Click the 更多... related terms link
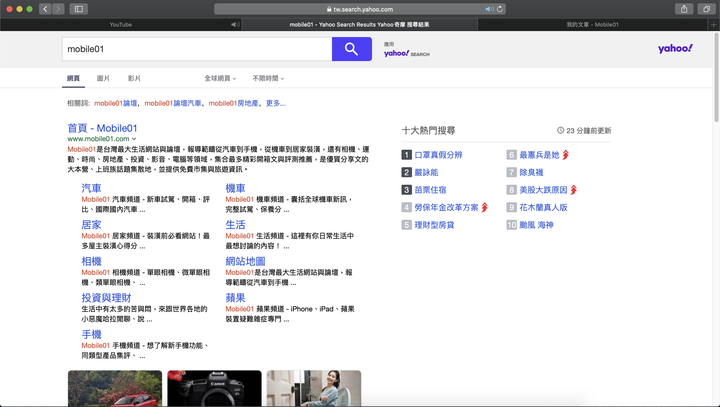The width and height of the screenshot is (720, 407). [x=276, y=103]
